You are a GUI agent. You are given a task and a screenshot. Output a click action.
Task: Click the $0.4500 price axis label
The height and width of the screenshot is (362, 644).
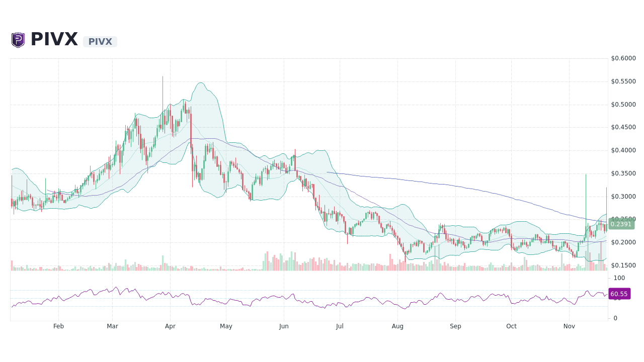coord(623,127)
